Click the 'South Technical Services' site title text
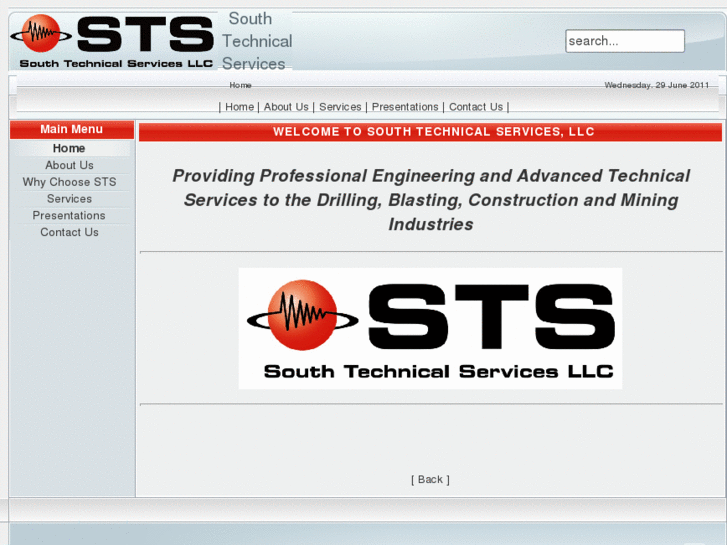727x545 pixels. [x=257, y=41]
